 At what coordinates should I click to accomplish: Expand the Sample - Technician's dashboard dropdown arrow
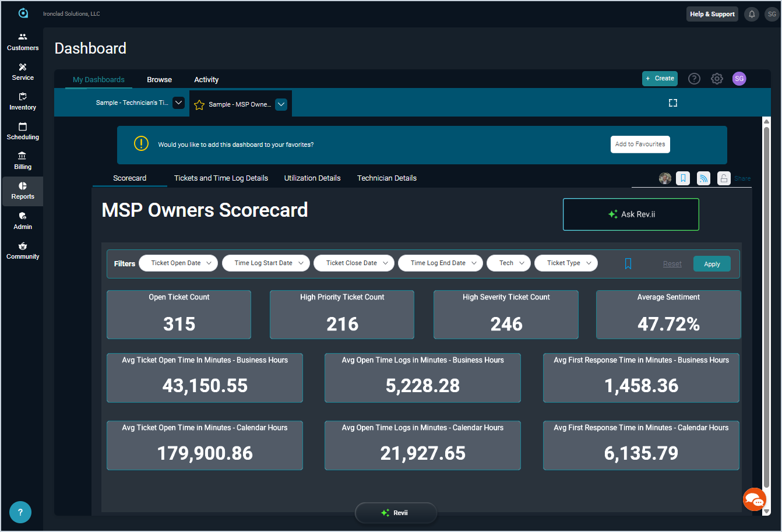pos(179,103)
